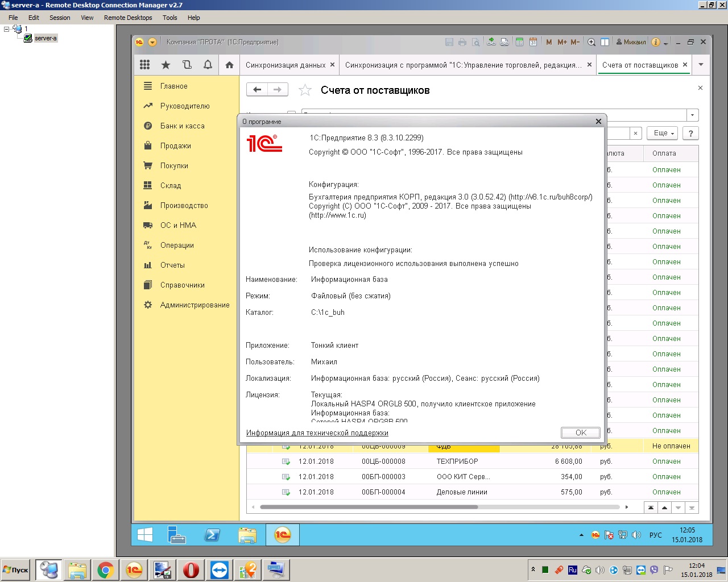Image resolution: width=728 pixels, height=582 pixels.
Task: Expand the organization filter combo box arrow
Action: tap(692, 115)
